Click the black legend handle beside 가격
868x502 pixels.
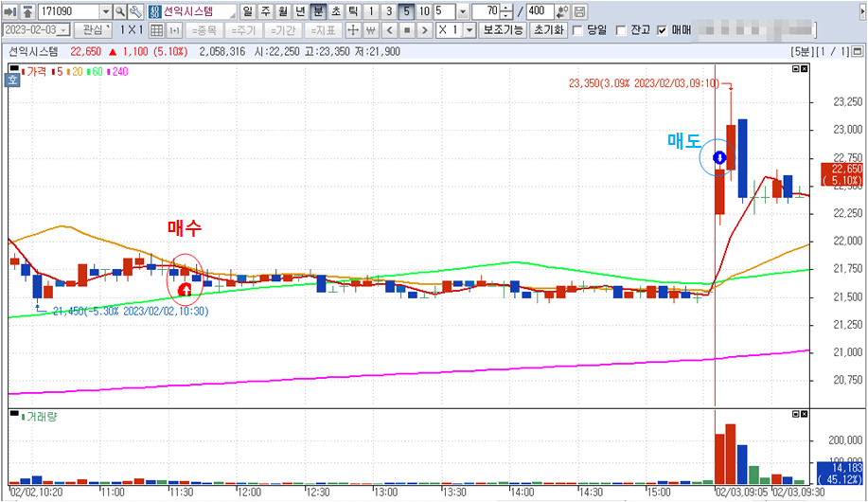click(14, 68)
